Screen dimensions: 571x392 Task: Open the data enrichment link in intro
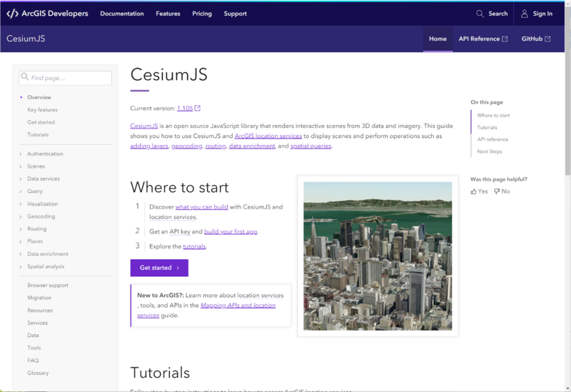pos(252,146)
